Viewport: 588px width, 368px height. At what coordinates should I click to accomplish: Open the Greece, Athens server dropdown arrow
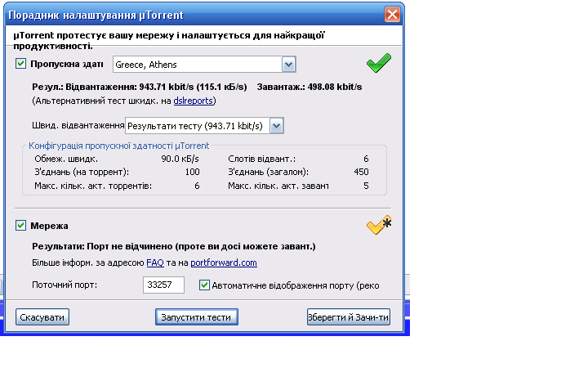point(288,65)
